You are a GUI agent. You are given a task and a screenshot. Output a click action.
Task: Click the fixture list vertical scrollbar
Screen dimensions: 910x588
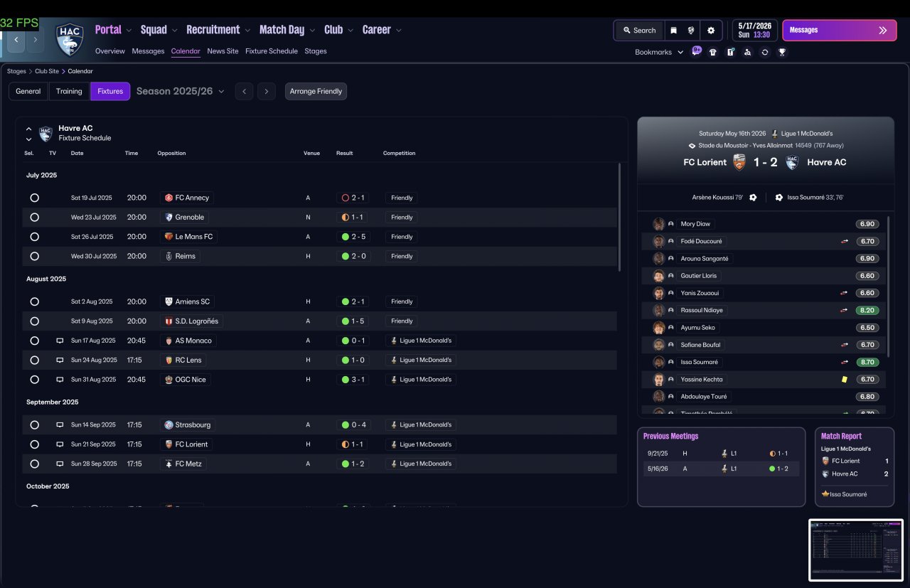619,217
